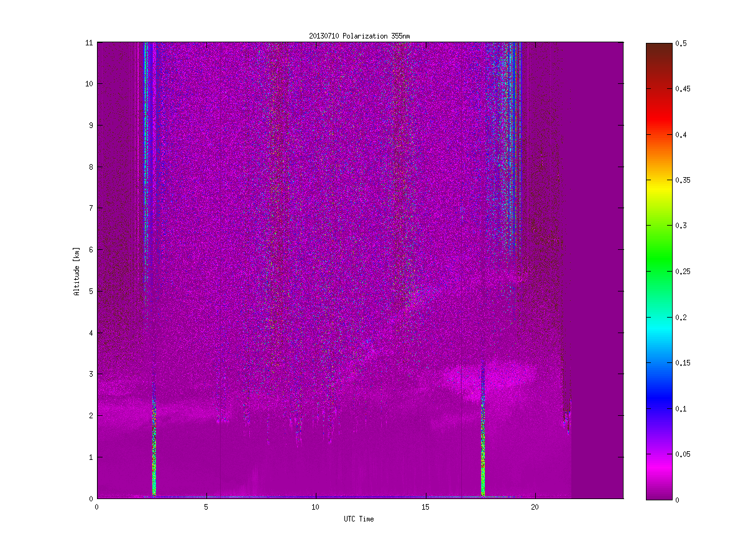Click UTC Time axis tick label 20
The width and height of the screenshot is (746, 560).
[535, 507]
